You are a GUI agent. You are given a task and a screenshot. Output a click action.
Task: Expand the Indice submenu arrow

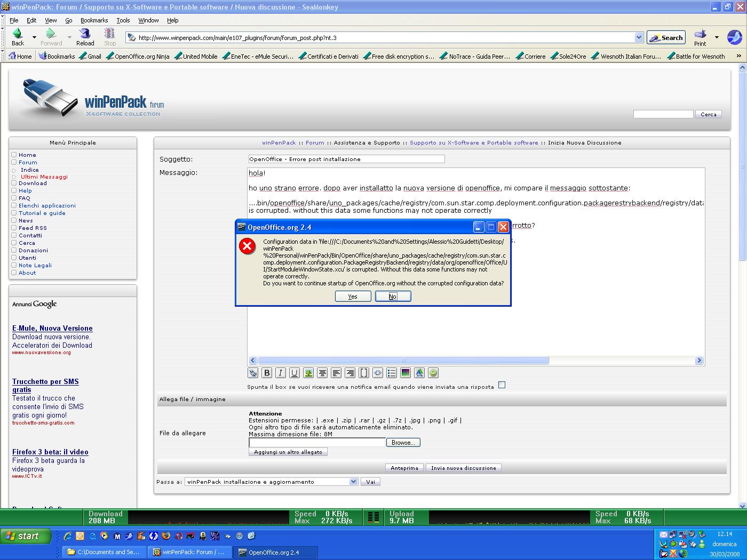pos(14,170)
